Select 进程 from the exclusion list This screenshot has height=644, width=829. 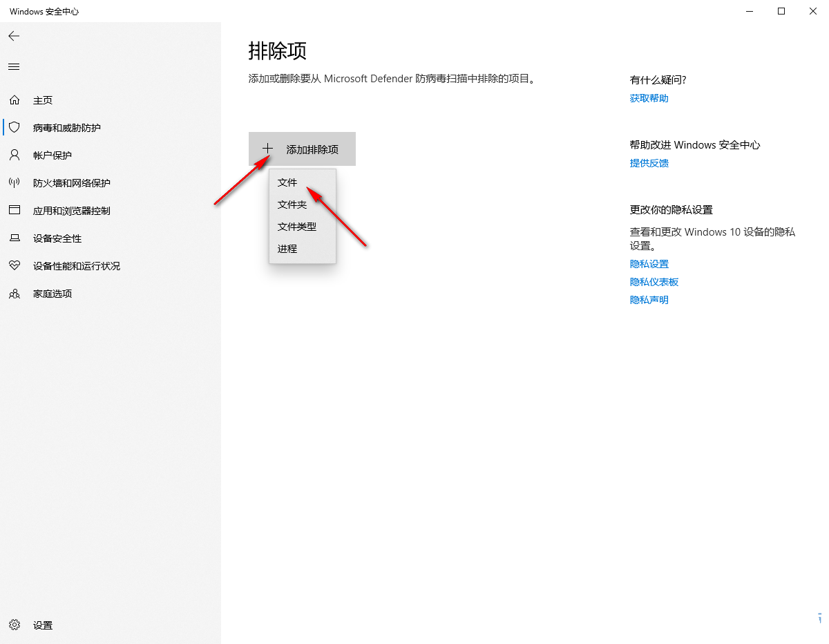(x=287, y=248)
